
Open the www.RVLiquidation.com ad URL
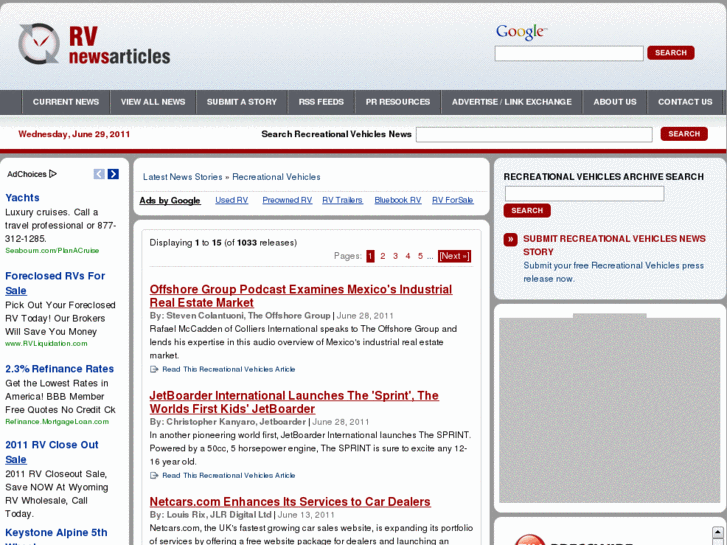[46, 344]
